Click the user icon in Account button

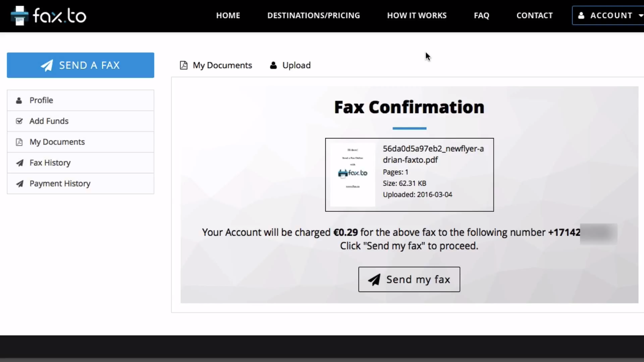[581, 16]
